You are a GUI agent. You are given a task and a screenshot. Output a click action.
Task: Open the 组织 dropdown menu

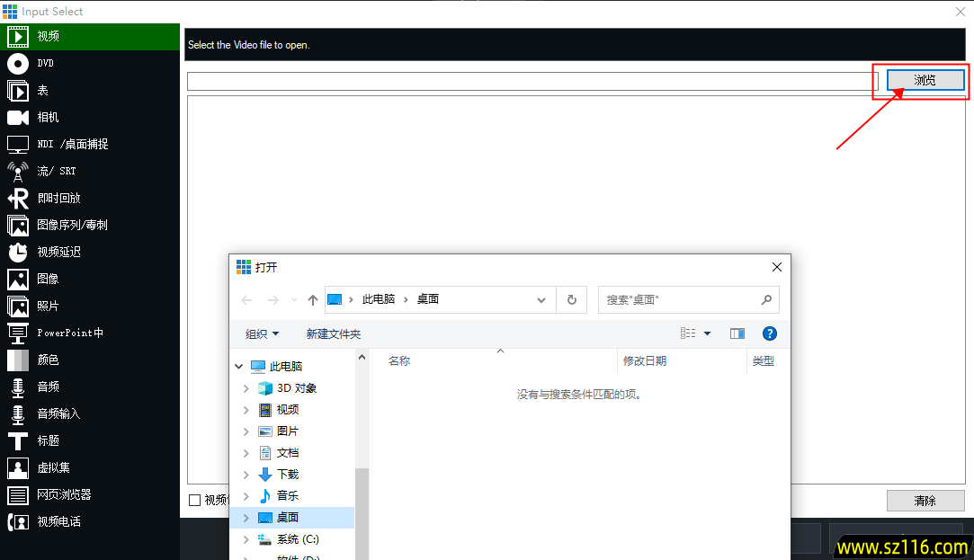[261, 333]
